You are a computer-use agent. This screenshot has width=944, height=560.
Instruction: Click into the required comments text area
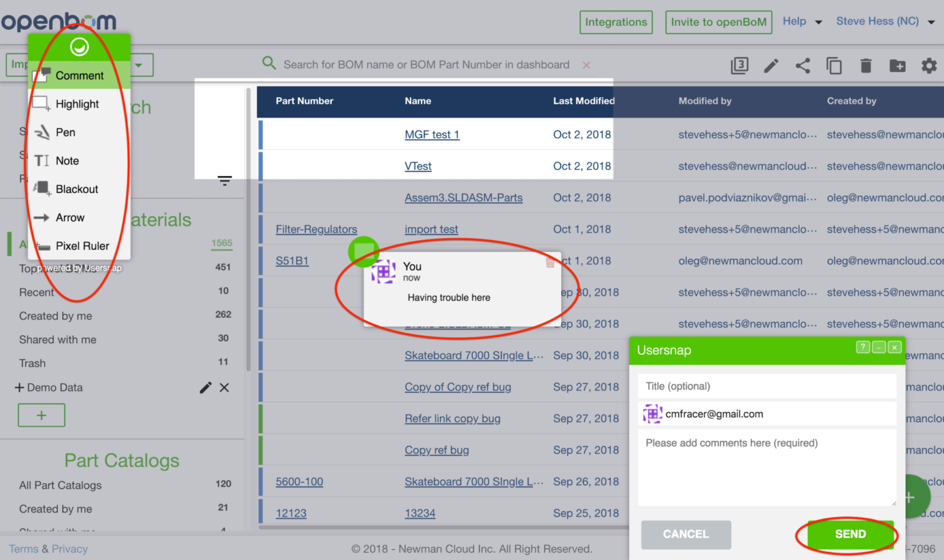[x=766, y=467]
